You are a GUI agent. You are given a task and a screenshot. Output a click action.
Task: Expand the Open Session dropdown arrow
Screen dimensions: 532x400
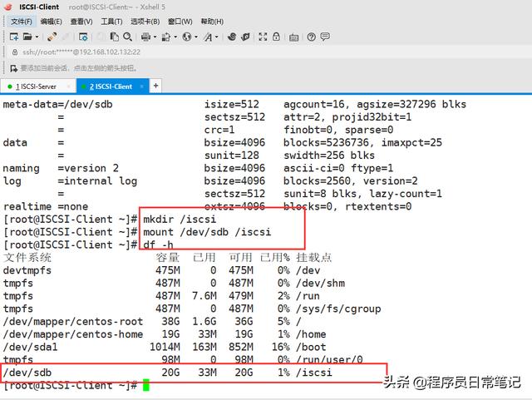[x=37, y=37]
